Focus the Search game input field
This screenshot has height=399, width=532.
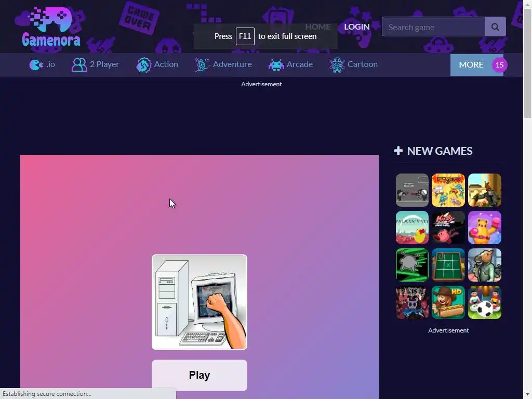(433, 27)
